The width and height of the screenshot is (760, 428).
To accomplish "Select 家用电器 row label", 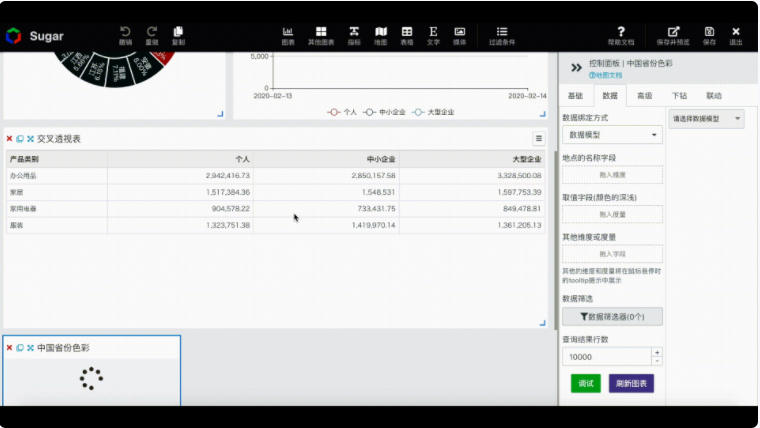I will click(x=23, y=208).
